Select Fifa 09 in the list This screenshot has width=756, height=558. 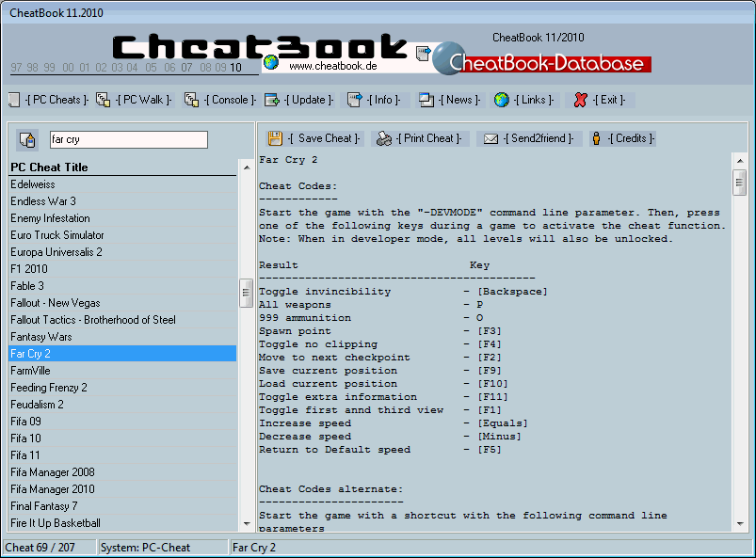(123, 422)
